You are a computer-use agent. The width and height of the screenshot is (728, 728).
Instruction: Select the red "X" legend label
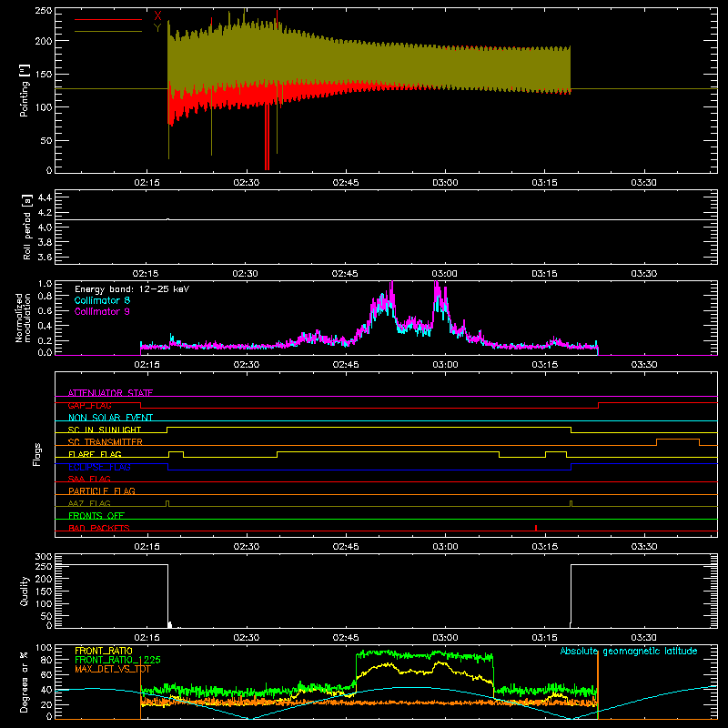pyautogui.click(x=157, y=16)
